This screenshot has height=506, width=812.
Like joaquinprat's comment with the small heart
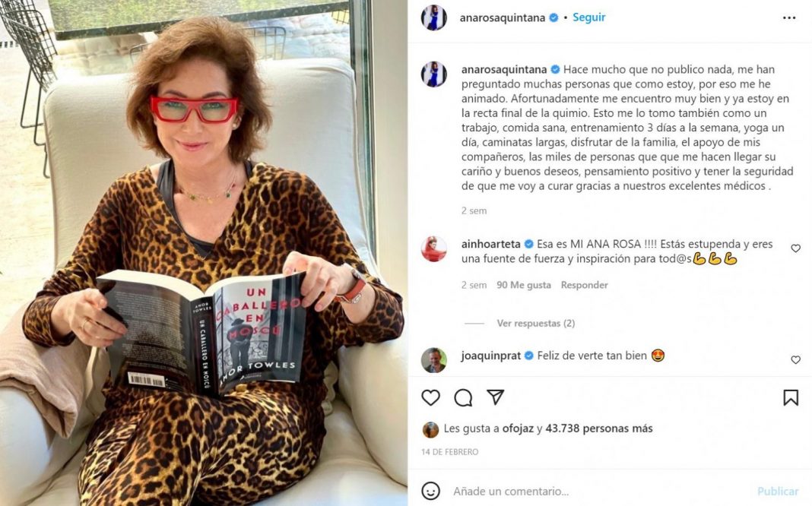click(795, 359)
